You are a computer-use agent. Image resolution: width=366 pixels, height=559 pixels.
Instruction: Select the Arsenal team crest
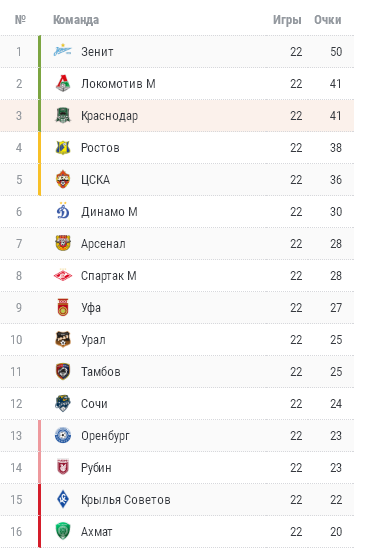[x=63, y=243]
